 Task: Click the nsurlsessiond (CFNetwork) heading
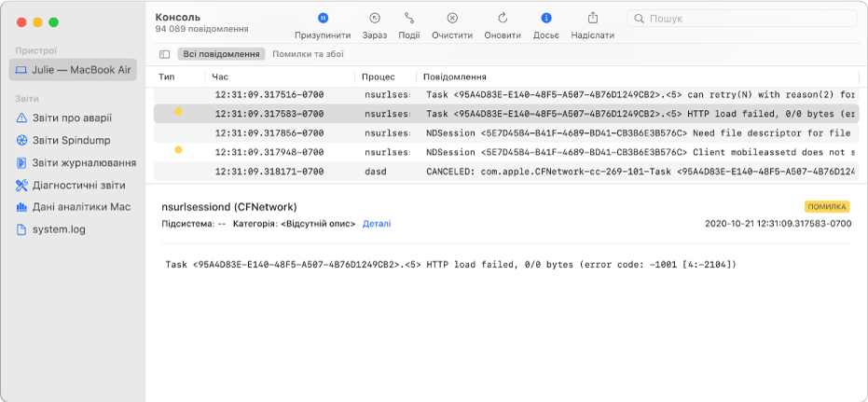[x=229, y=207]
